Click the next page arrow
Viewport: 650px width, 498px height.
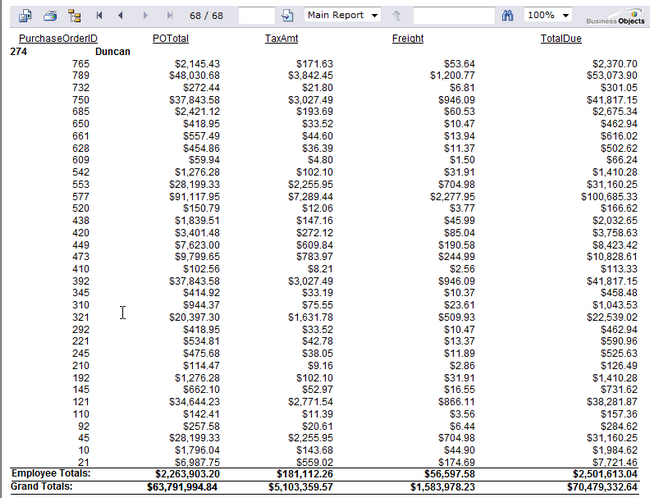tap(145, 15)
